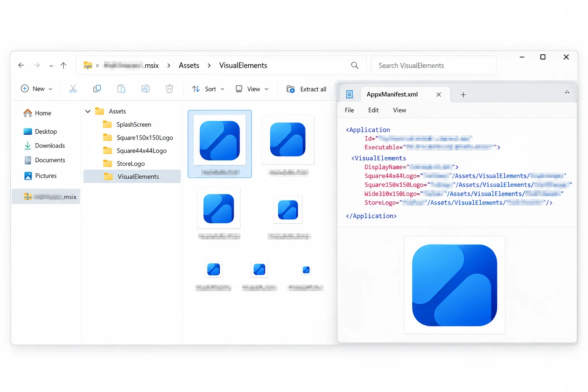Go forward with the forward arrow
The width and height of the screenshot is (588, 392).
37,65
